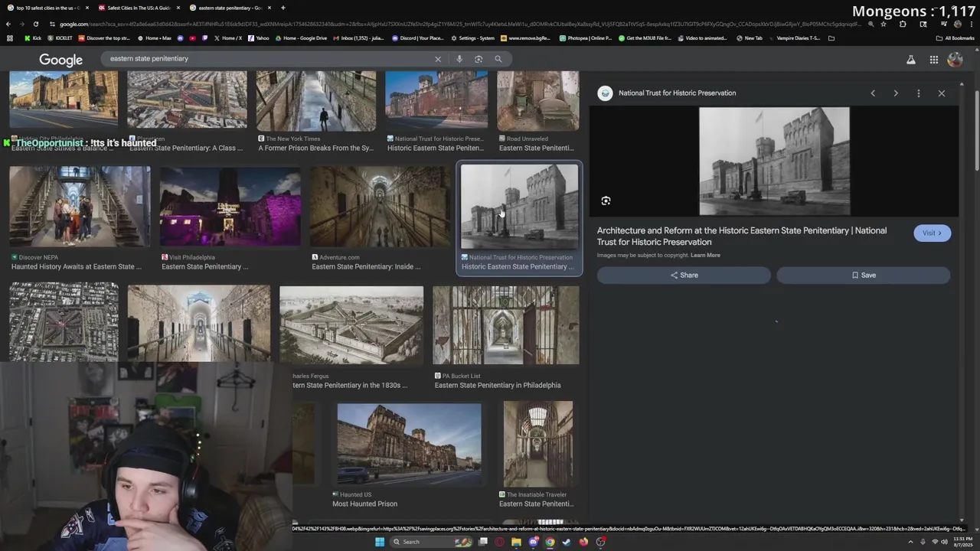
Task: Click the magnifier search submit icon
Action: click(x=498, y=59)
